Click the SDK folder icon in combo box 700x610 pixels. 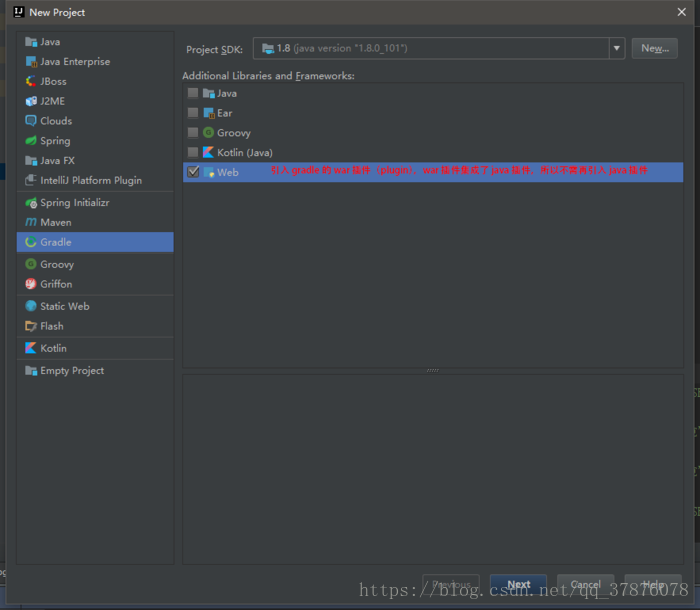[x=268, y=49]
